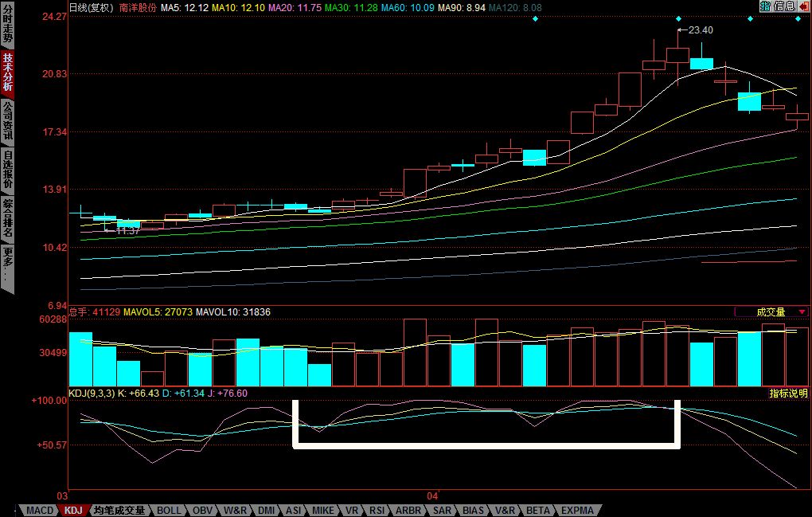Click the cyan diamond marker above 23.40

click(x=678, y=18)
